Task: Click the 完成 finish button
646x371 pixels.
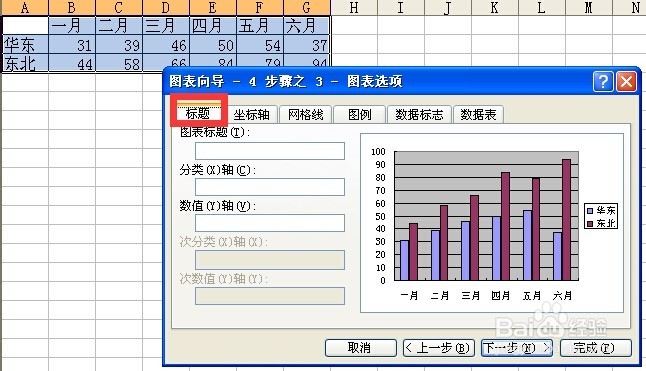Action: (596, 348)
